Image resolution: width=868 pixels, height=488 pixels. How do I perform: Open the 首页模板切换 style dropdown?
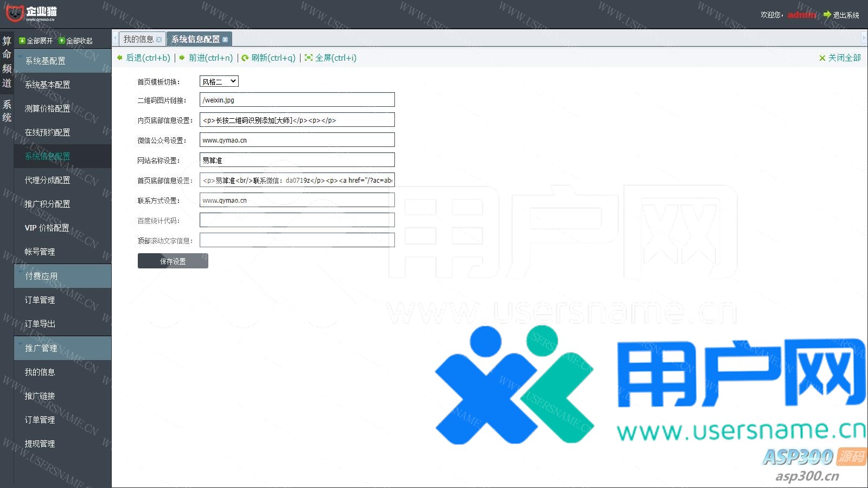219,81
